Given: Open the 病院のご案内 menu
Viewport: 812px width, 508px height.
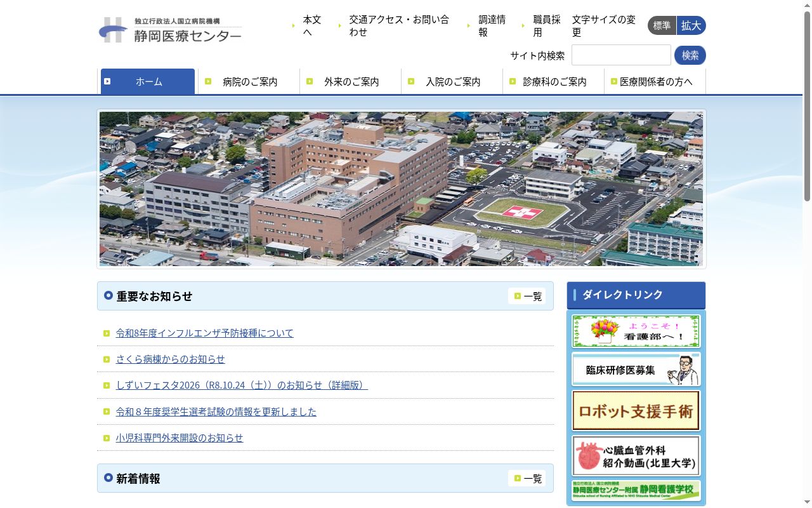Looking at the screenshot, I should 249,81.
